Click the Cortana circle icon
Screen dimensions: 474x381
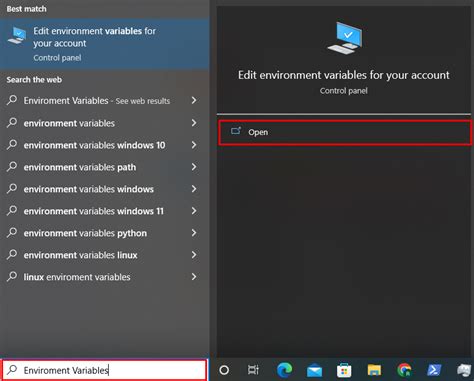click(x=224, y=370)
